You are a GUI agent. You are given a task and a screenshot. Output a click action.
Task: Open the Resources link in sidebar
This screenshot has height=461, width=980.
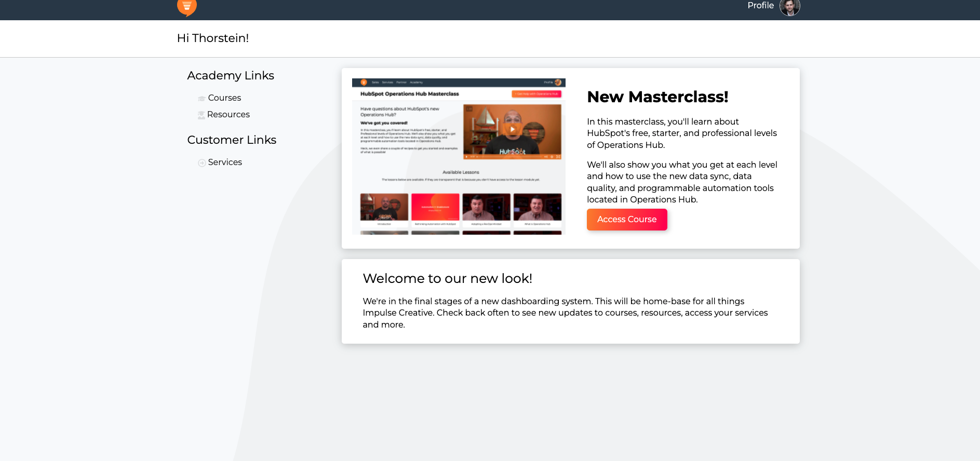229,114
